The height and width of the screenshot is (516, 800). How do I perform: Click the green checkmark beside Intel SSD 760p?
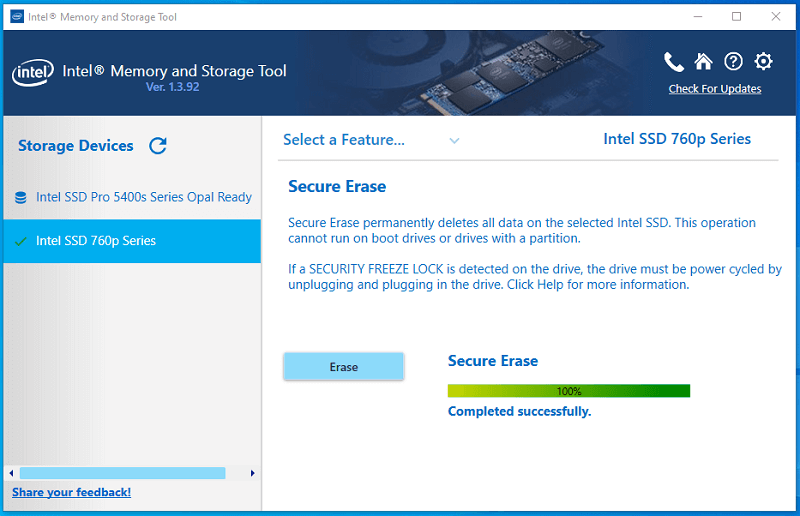tap(21, 241)
